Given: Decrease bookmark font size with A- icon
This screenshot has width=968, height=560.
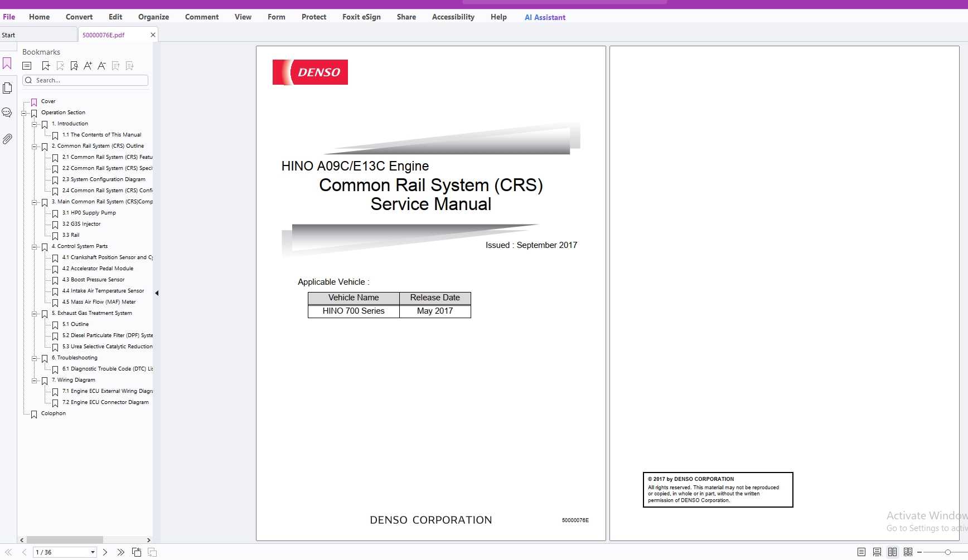Looking at the screenshot, I should click(101, 66).
